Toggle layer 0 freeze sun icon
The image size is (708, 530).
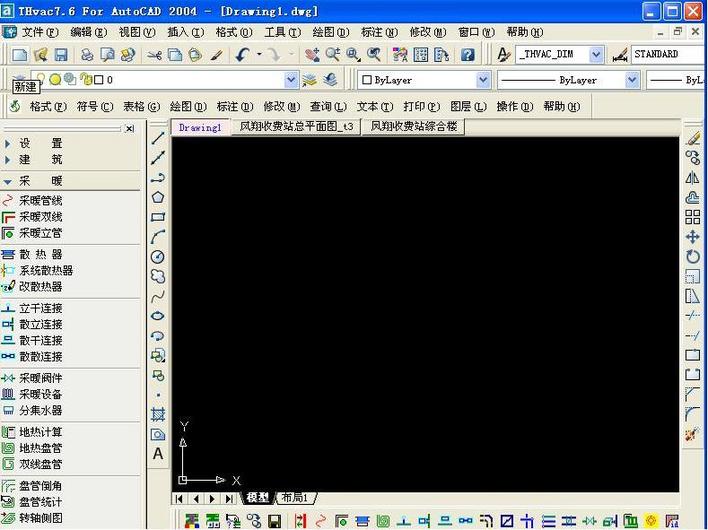(x=55, y=80)
